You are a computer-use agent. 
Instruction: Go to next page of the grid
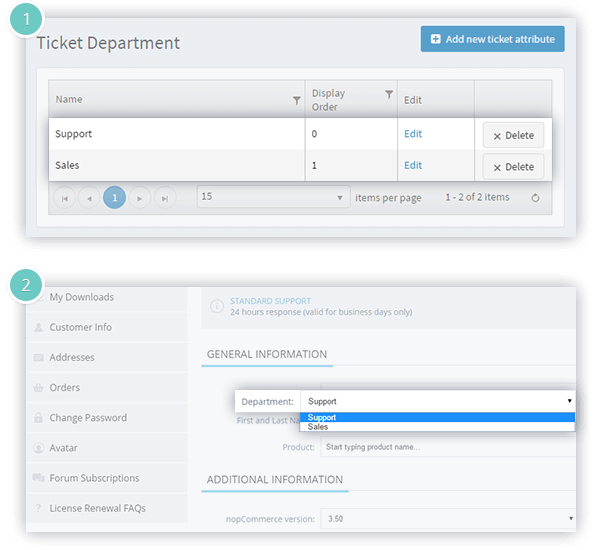(140, 198)
